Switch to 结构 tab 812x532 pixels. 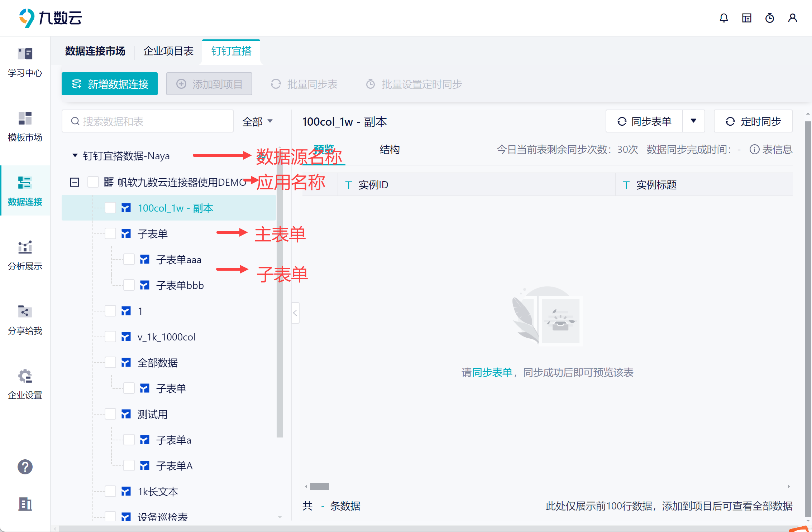pos(390,149)
